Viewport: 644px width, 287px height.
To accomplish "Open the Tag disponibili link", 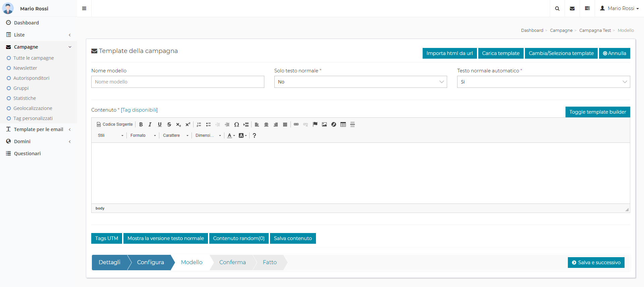I will point(139,110).
